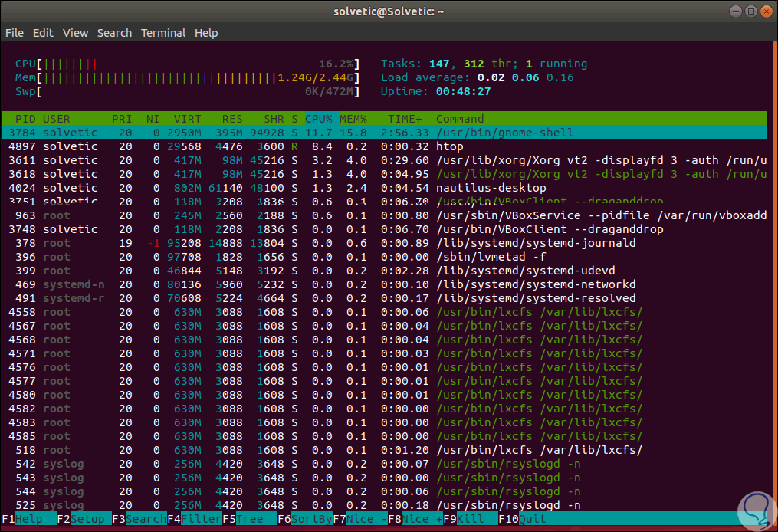The image size is (778, 532).
Task: Select the lxcfs thread row PID 4580
Action: click(385, 395)
